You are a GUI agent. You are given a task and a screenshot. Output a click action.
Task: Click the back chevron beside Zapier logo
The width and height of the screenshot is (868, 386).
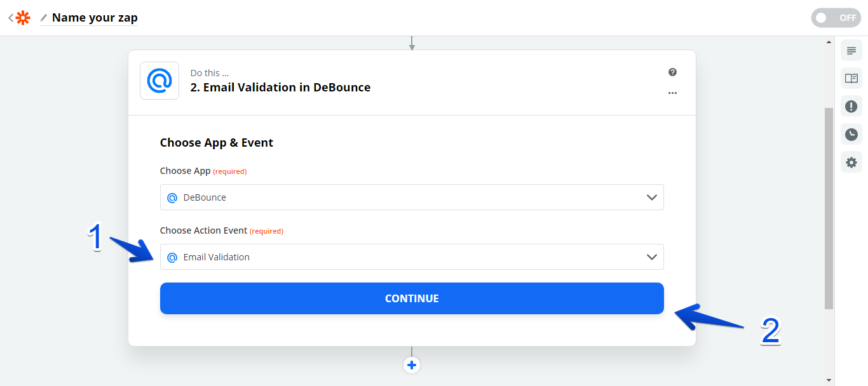(11, 18)
